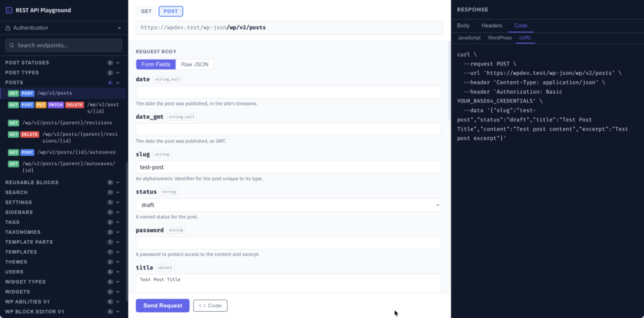Open the response Body tab
Image resolution: width=644 pixels, height=318 pixels.
coord(464,25)
